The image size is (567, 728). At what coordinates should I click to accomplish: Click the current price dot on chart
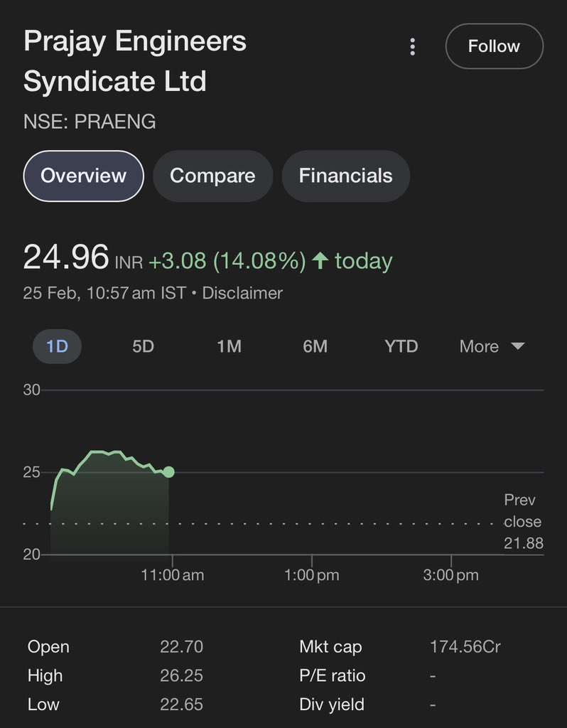click(x=169, y=472)
